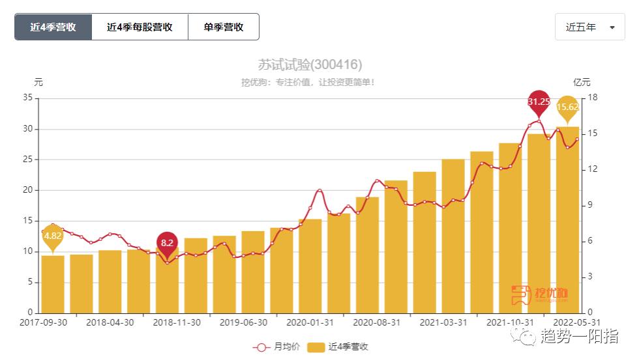Click the 31.25 red peak marker
Screen dimensions: 639x364
pos(539,103)
